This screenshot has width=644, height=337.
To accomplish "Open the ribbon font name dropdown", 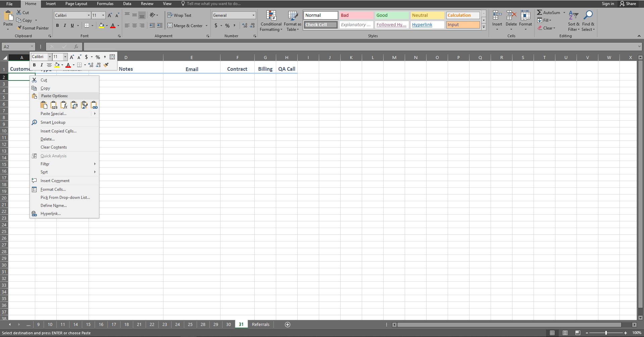I will tap(89, 15).
